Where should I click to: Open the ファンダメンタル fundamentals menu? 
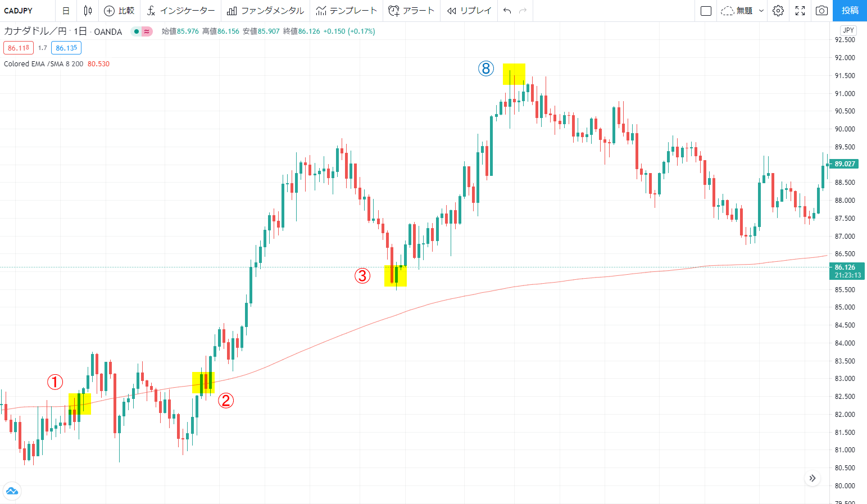click(x=266, y=11)
